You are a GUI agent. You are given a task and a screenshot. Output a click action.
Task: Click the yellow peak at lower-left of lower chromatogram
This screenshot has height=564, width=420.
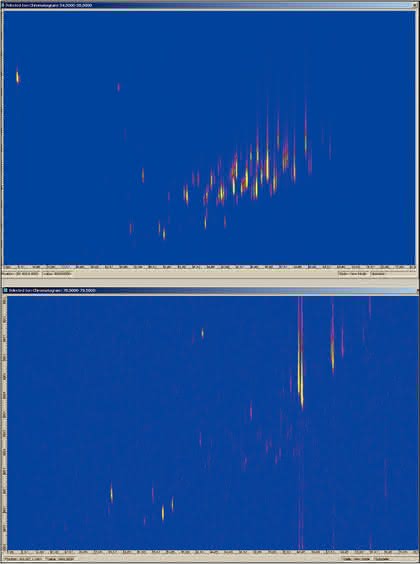(111, 494)
